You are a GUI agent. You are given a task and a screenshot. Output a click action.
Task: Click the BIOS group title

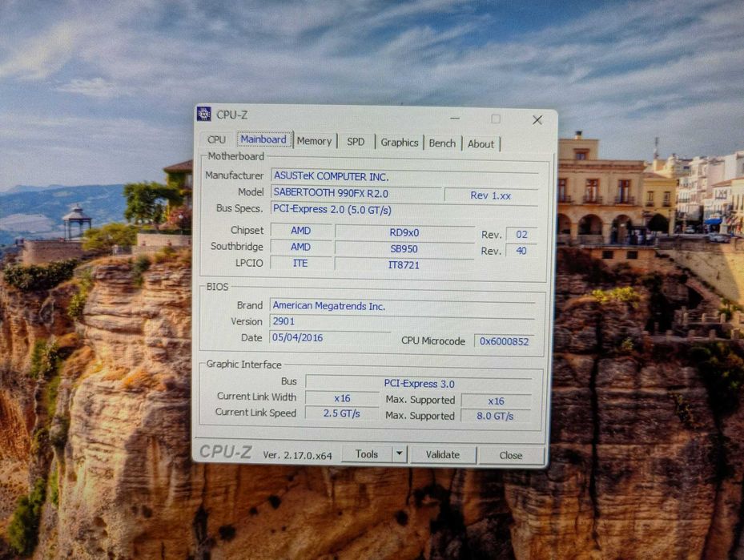[217, 287]
